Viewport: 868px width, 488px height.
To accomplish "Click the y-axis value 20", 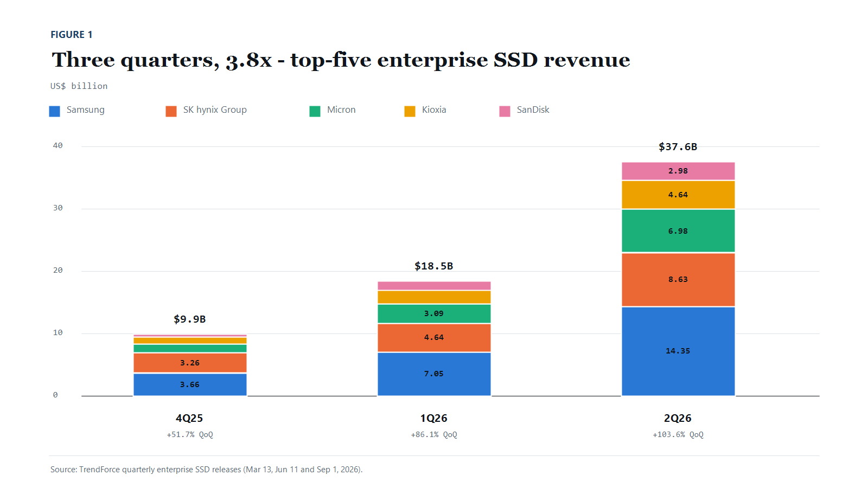I will click(x=58, y=271).
